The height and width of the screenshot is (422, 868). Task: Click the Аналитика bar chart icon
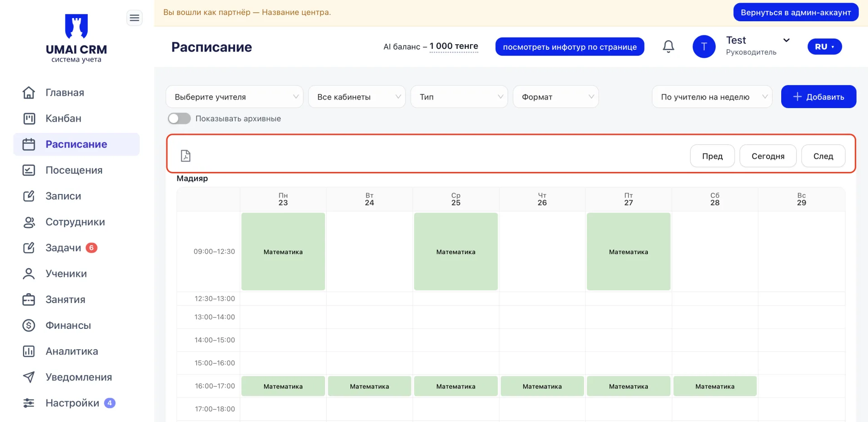[x=29, y=351]
